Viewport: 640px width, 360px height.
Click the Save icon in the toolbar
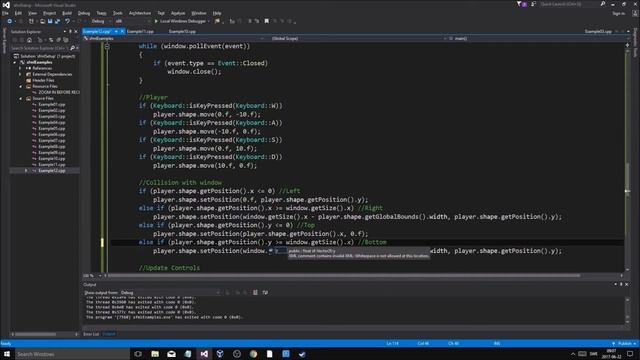point(50,21)
